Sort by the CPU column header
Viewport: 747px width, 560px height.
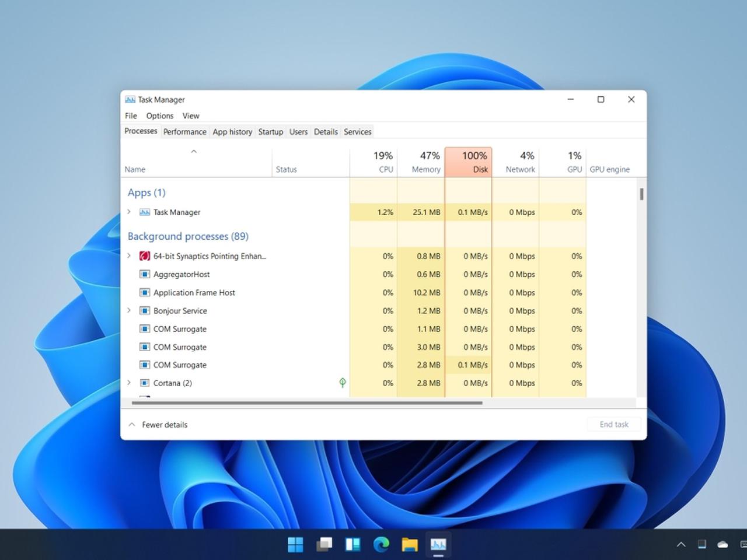pos(373,163)
